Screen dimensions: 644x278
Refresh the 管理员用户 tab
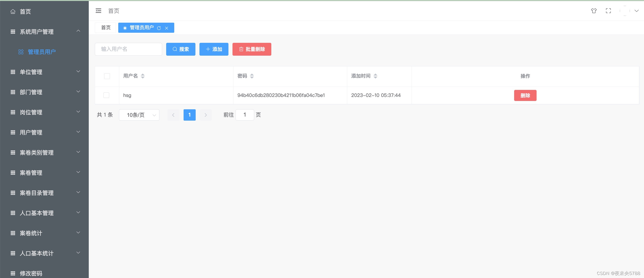pyautogui.click(x=159, y=28)
